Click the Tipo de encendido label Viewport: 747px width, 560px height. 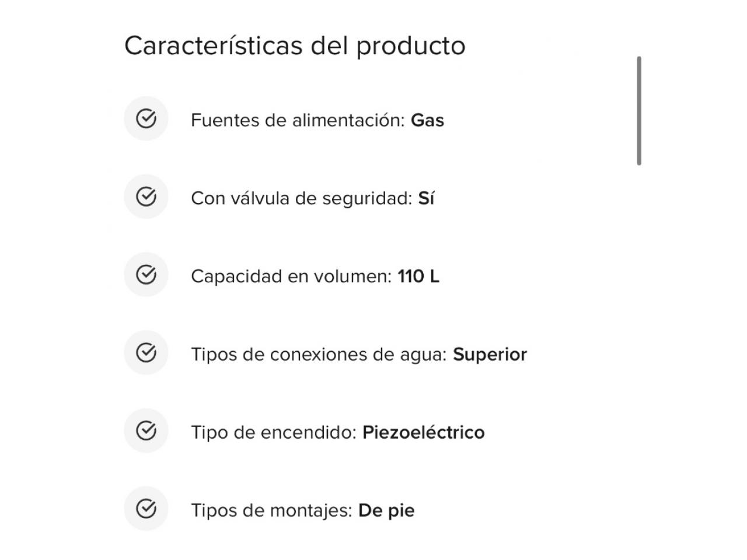[x=274, y=433]
